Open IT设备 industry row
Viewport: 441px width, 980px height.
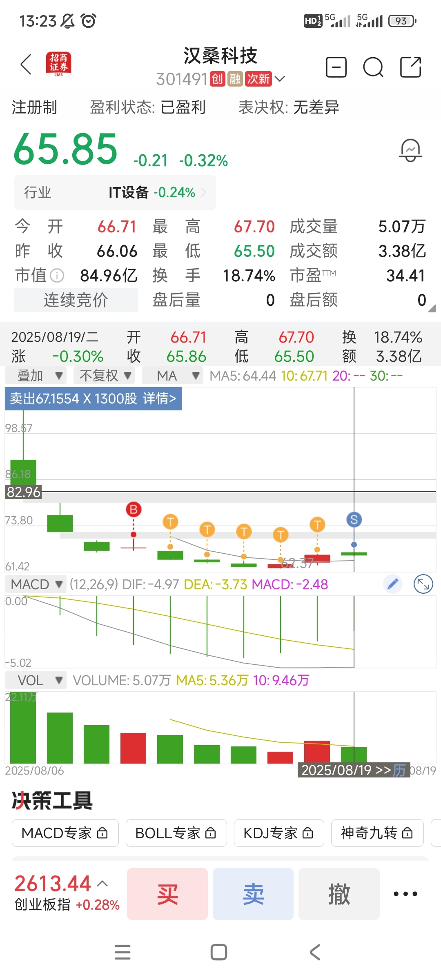coord(115,192)
